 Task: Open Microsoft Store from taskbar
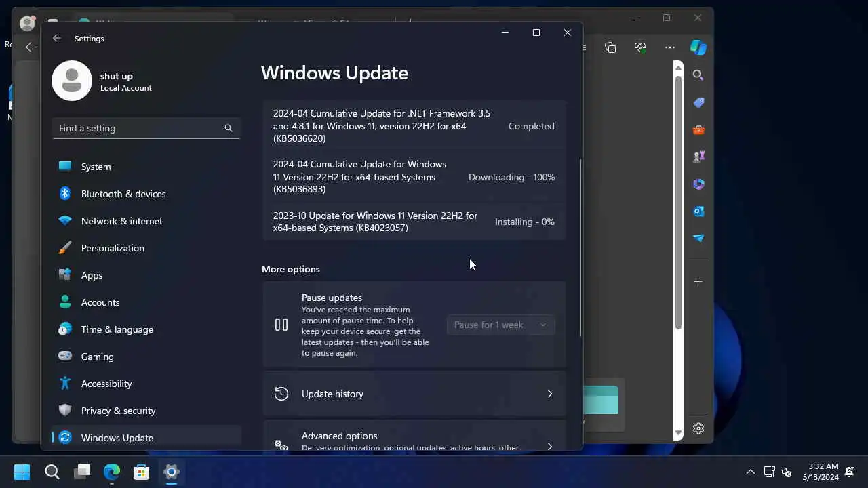142,472
